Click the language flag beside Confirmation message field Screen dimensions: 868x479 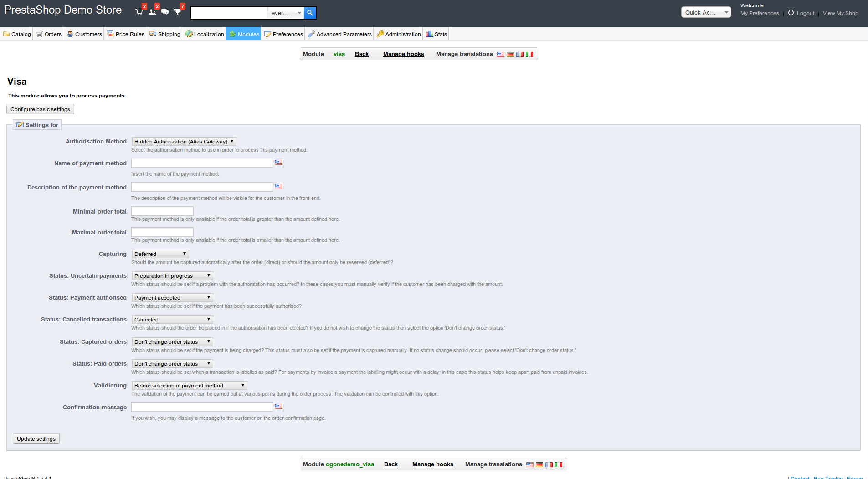pos(279,407)
